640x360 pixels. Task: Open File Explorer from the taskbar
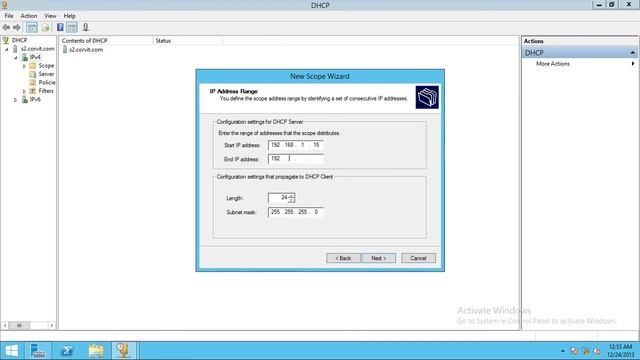coord(96,351)
